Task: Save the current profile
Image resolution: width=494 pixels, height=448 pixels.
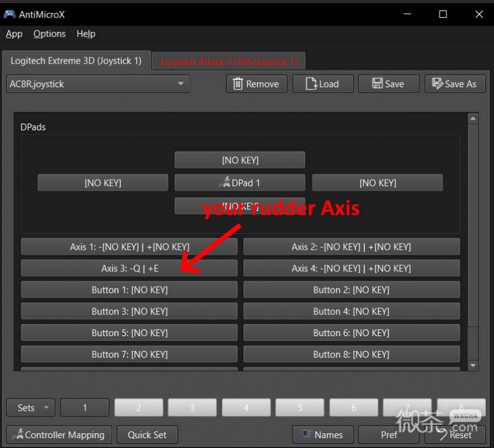Action: click(x=388, y=84)
